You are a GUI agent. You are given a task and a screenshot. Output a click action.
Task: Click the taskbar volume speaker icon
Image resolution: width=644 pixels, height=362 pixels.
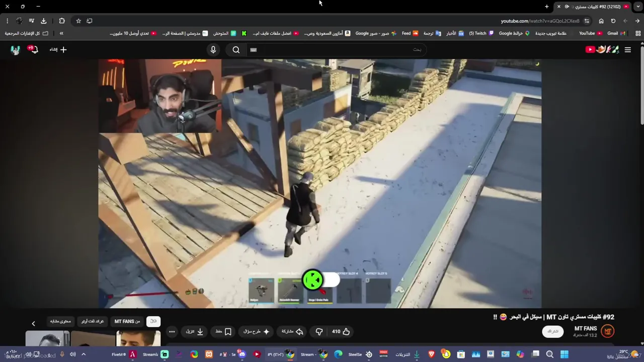pos(72,354)
